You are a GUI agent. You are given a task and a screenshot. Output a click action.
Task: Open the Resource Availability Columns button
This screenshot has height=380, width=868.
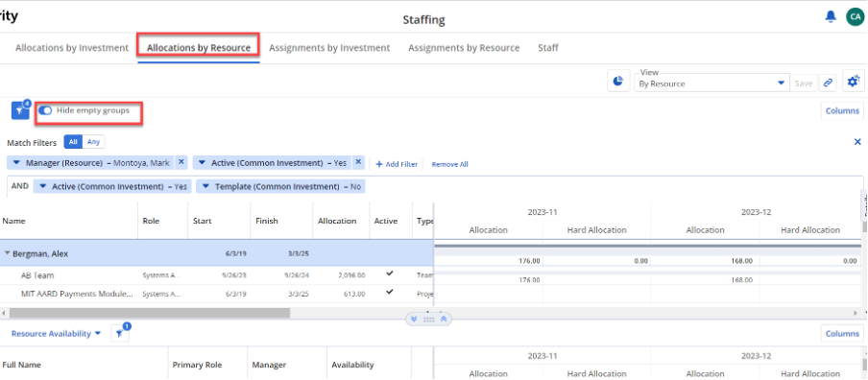pos(842,334)
